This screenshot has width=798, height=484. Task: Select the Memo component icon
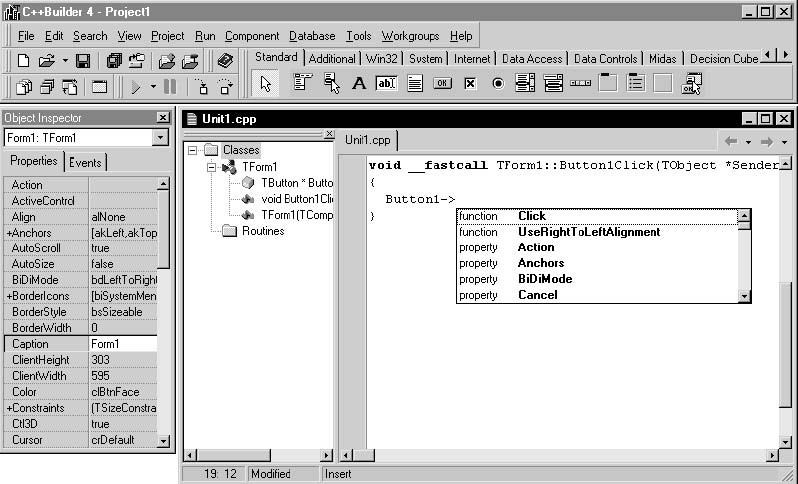415,83
